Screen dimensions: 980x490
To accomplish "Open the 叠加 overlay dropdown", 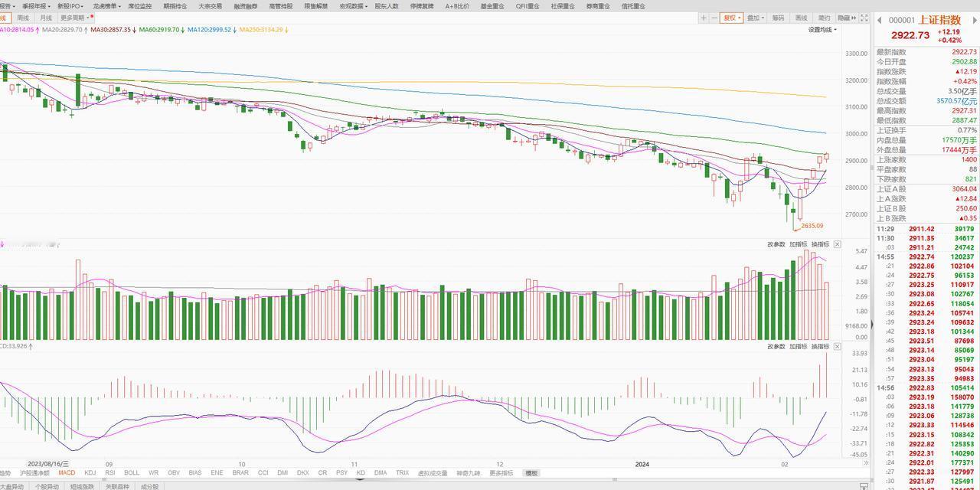I will pos(756,18).
